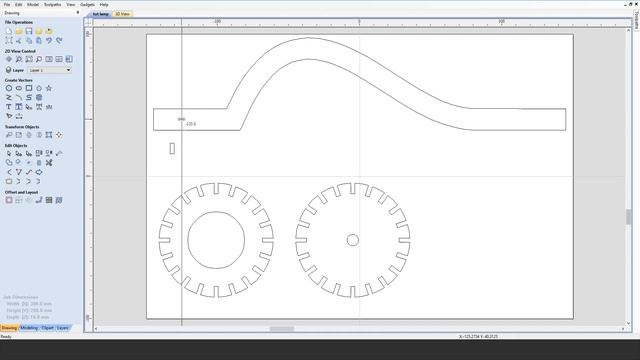
Task: Select the small center circle of right gear
Action: pos(353,240)
